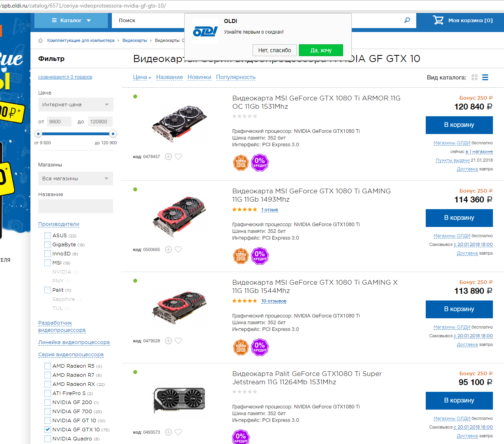Switch to grid catalog view icon

[x=475, y=77]
